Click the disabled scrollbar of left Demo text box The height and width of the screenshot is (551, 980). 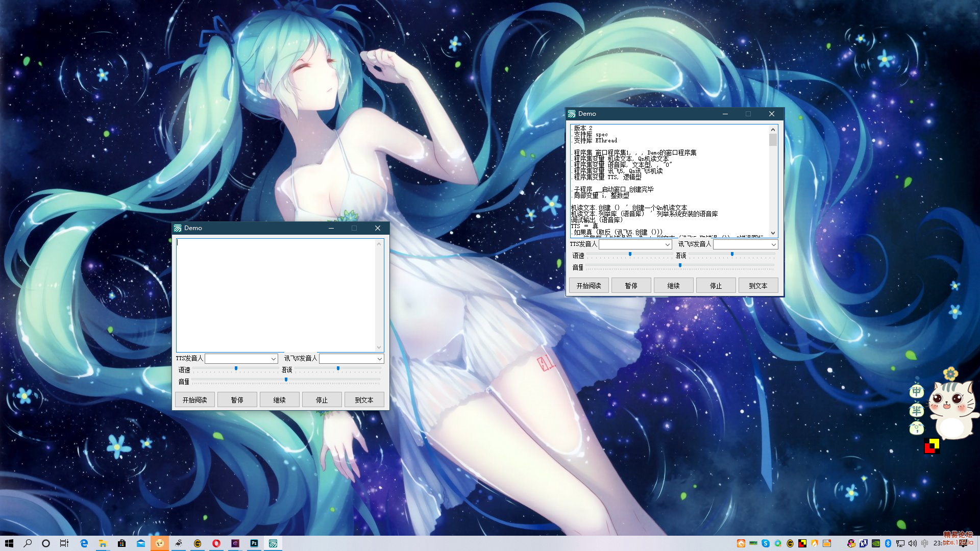[x=379, y=295]
